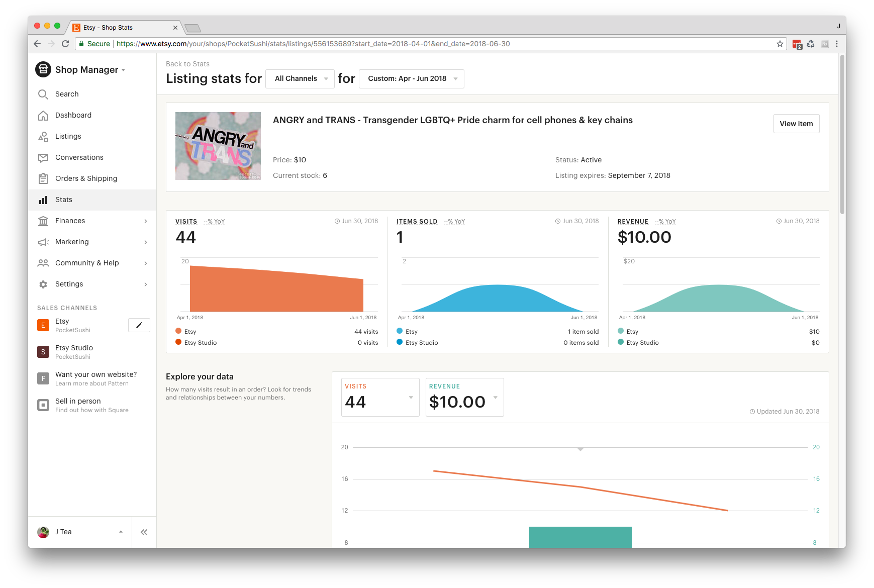Click the Etsy - Shop Stats browser tab
Image resolution: width=874 pixels, height=588 pixels.
pos(125,28)
